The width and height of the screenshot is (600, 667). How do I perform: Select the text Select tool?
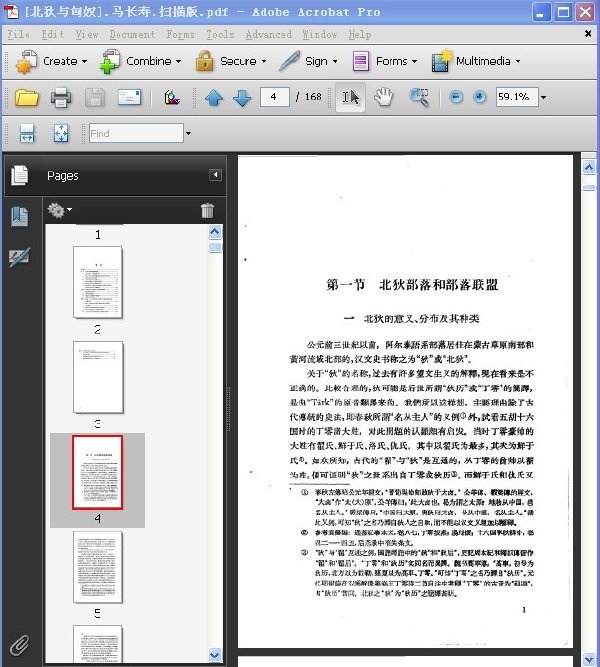tap(350, 97)
